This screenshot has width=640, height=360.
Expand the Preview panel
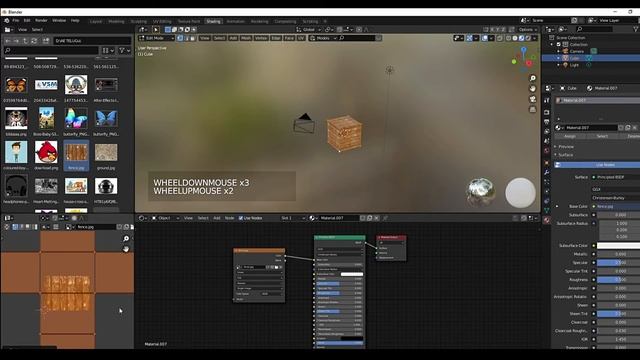[x=566, y=146]
